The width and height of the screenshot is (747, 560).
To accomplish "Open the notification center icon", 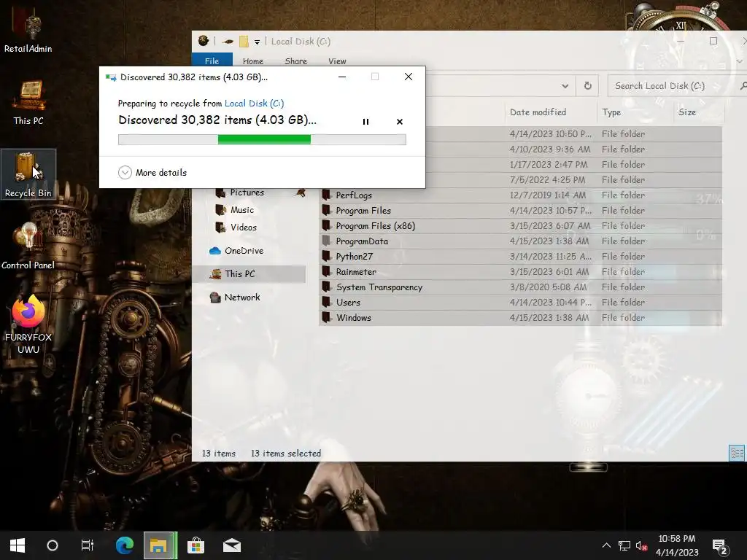I will click(x=720, y=547).
